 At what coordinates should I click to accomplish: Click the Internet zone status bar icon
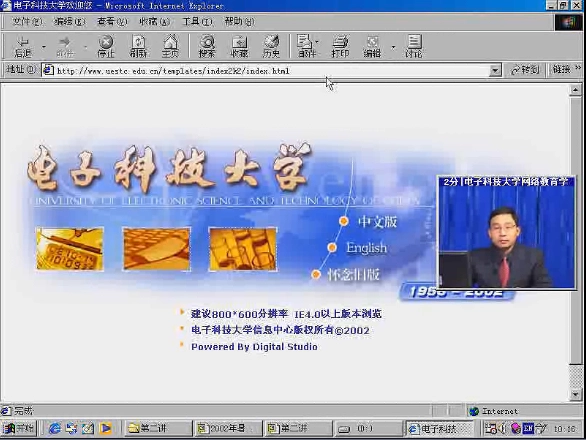474,411
